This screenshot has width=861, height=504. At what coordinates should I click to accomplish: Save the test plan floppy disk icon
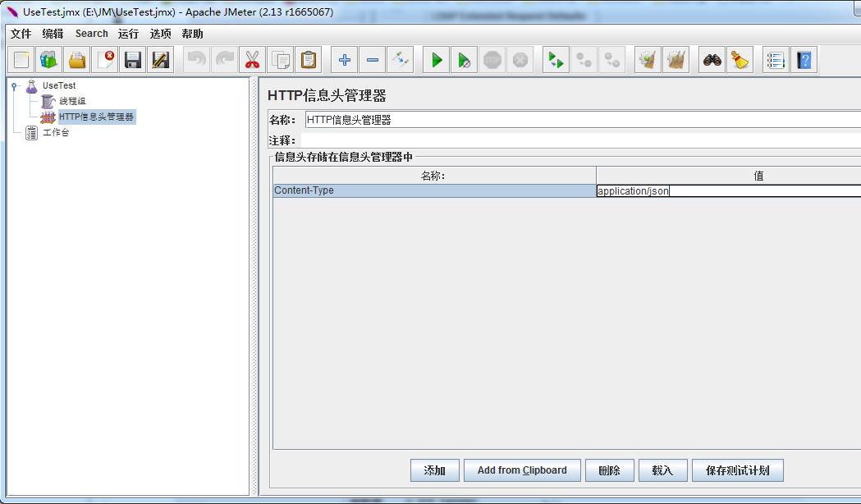click(133, 60)
